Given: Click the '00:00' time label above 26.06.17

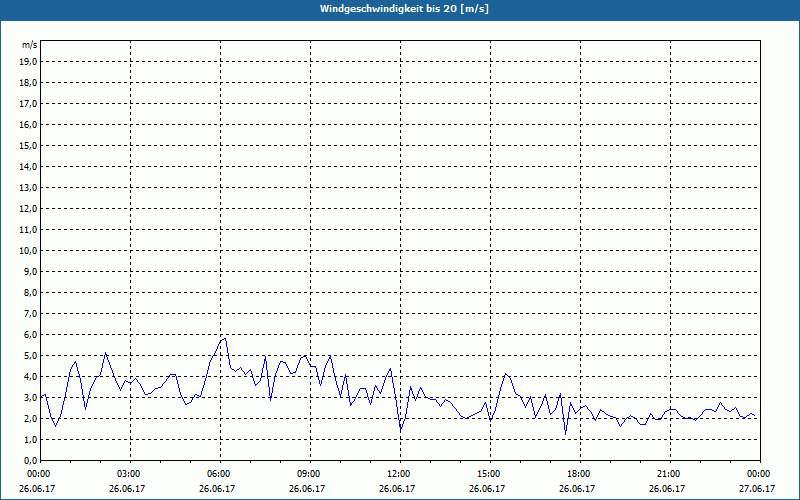Looking at the screenshot, I should pos(38,474).
